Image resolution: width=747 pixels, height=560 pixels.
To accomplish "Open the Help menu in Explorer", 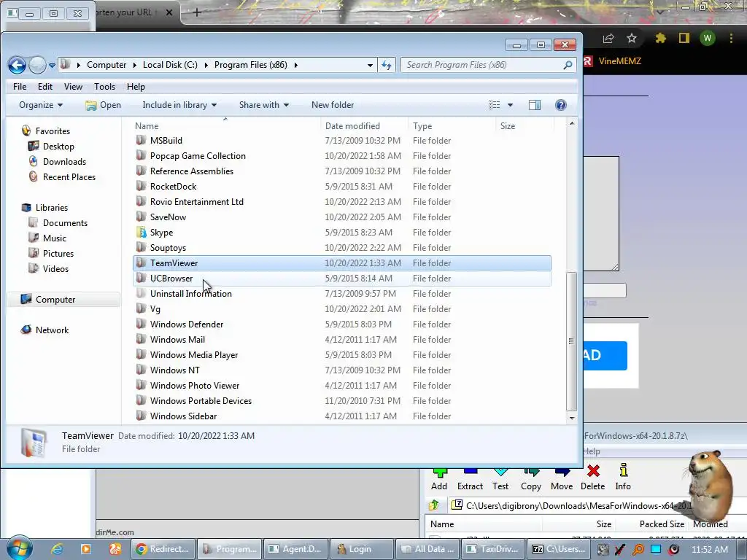I will pos(136,87).
